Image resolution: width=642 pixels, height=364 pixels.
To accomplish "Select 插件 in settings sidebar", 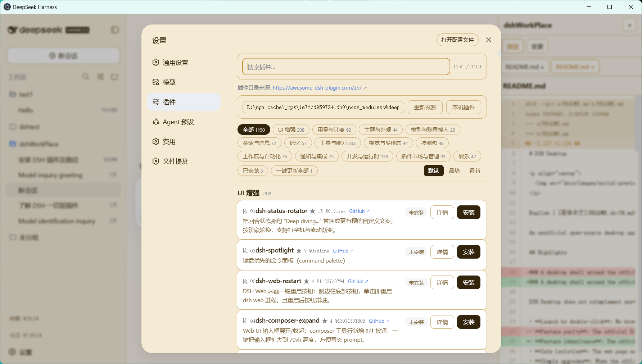I will pos(184,102).
